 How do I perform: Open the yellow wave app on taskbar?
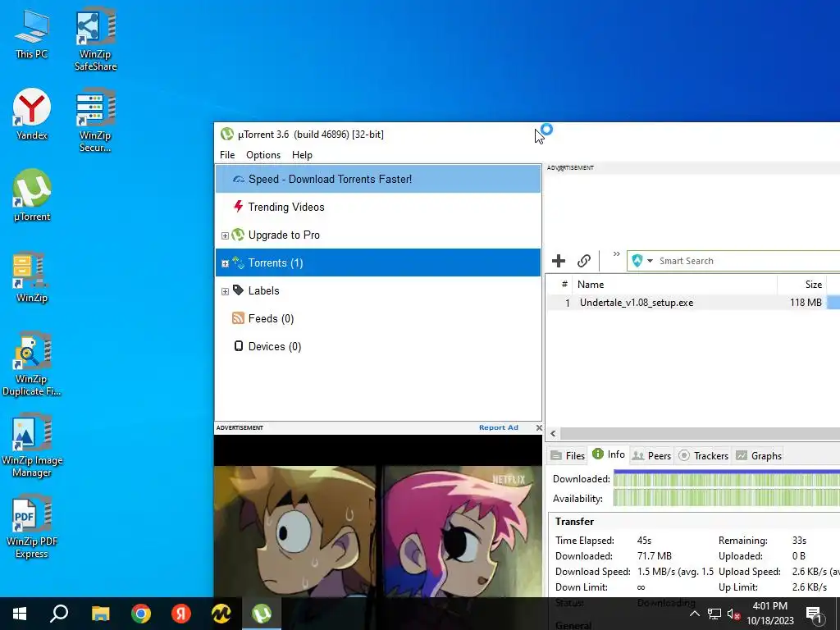pos(221,614)
